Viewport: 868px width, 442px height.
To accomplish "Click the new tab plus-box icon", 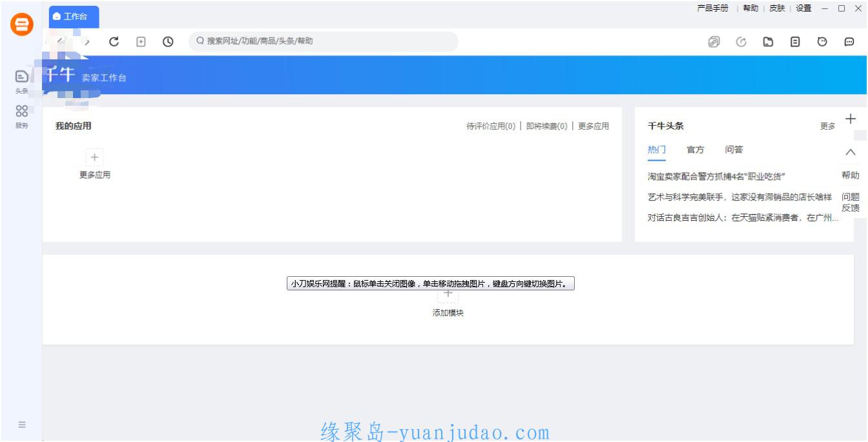I will coord(141,42).
